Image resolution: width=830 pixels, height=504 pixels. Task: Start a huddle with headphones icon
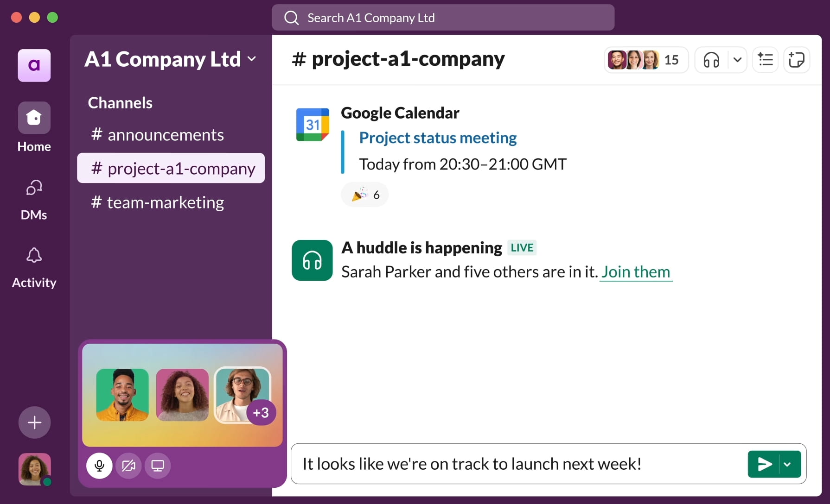pyautogui.click(x=711, y=60)
